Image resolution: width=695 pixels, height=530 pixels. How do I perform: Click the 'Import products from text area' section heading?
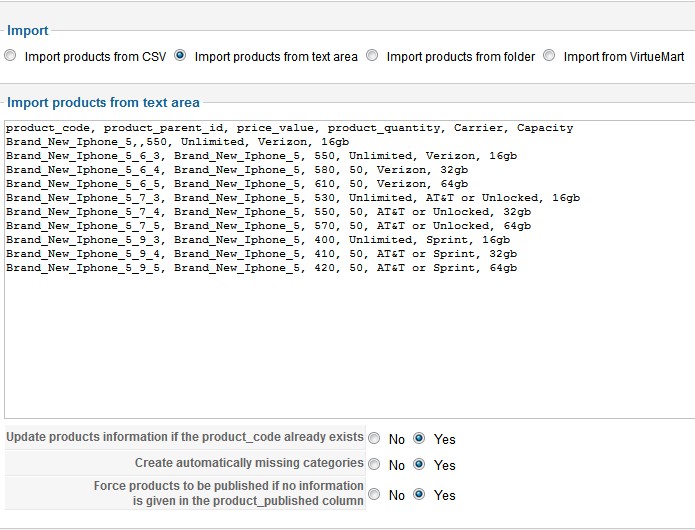[103, 102]
